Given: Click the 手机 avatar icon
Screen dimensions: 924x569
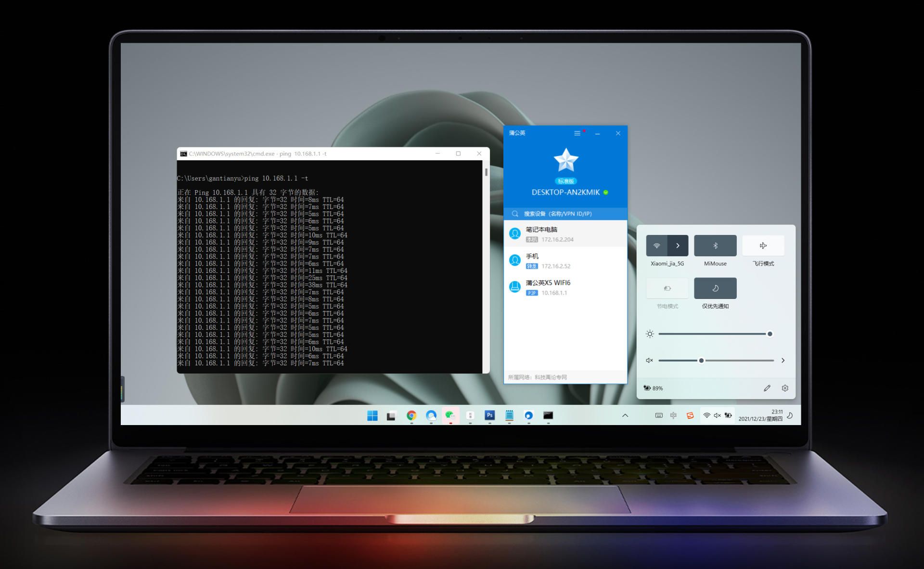Looking at the screenshot, I should coord(515,260).
